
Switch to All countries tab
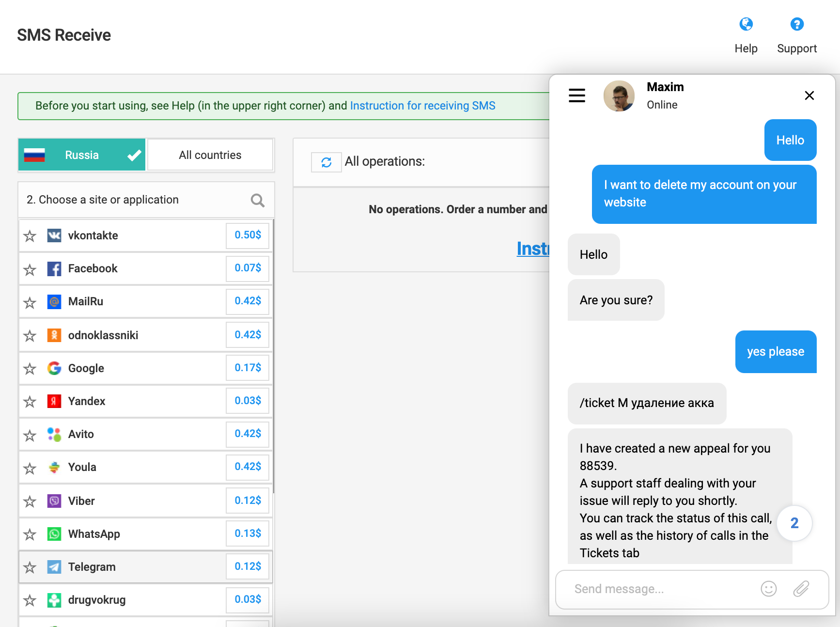coord(210,155)
